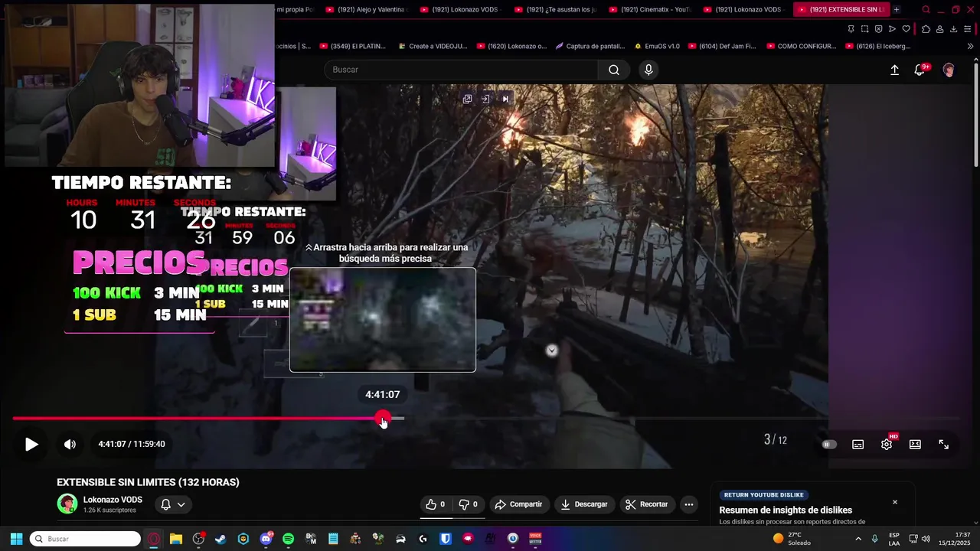The height and width of the screenshot is (551, 980).
Task: Switch to the Cinematix tab
Action: pos(652,9)
